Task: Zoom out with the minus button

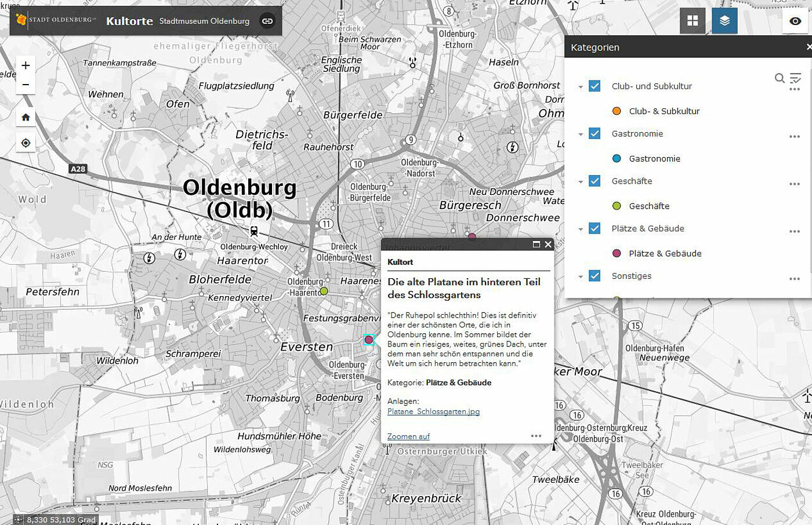Action: tap(26, 85)
